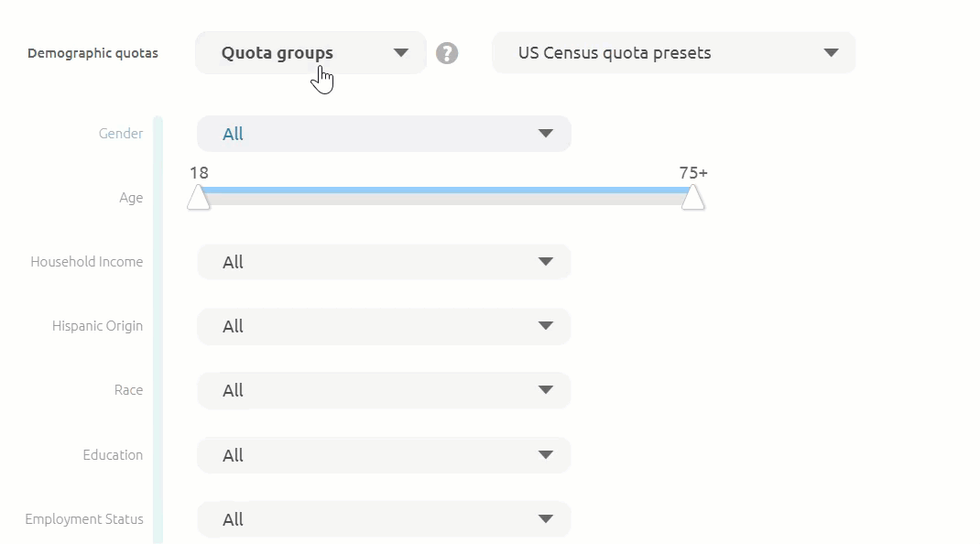Click the maximum age 75+ slider handle
980x544 pixels.
693,198
